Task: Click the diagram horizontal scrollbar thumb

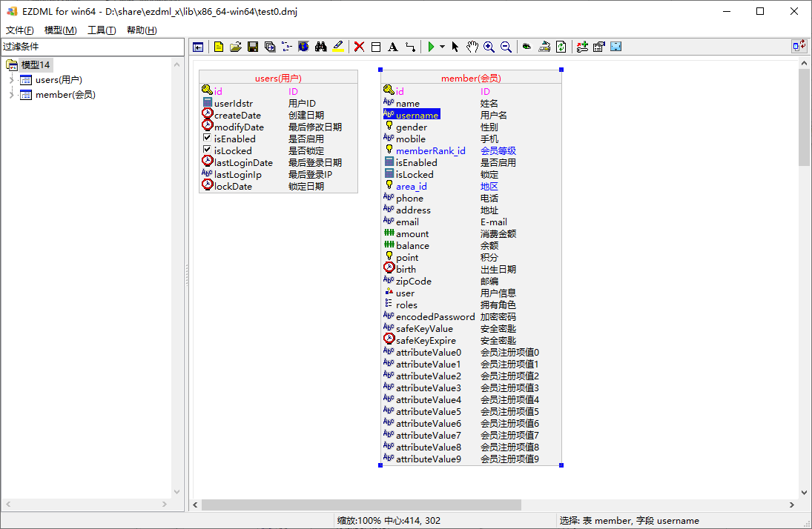Action: coord(361,505)
